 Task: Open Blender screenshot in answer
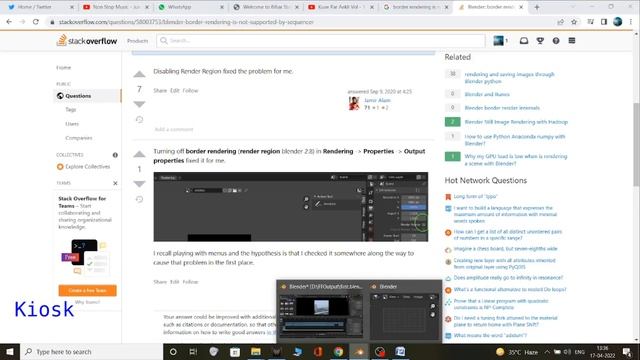tap(291, 207)
